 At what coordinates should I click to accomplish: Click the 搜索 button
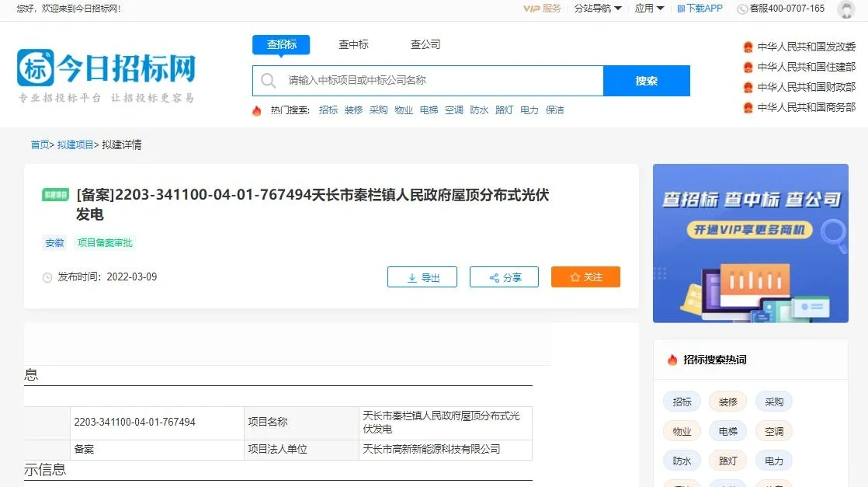[x=647, y=80]
